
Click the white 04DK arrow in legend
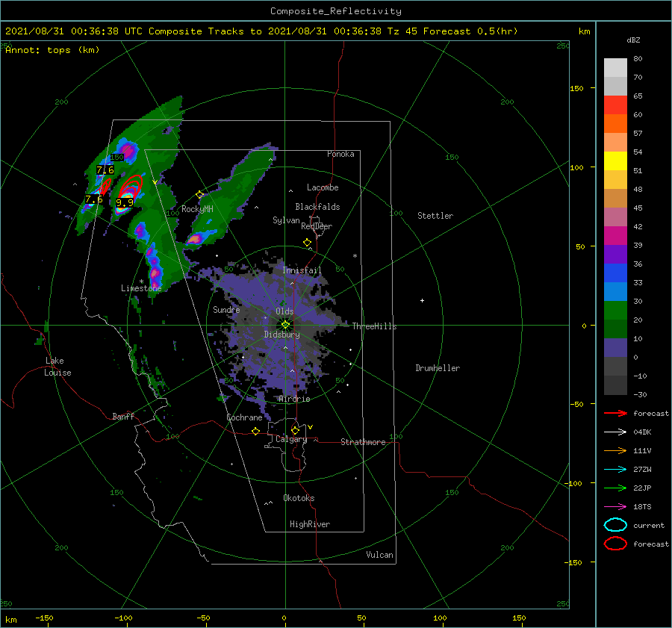(x=615, y=432)
